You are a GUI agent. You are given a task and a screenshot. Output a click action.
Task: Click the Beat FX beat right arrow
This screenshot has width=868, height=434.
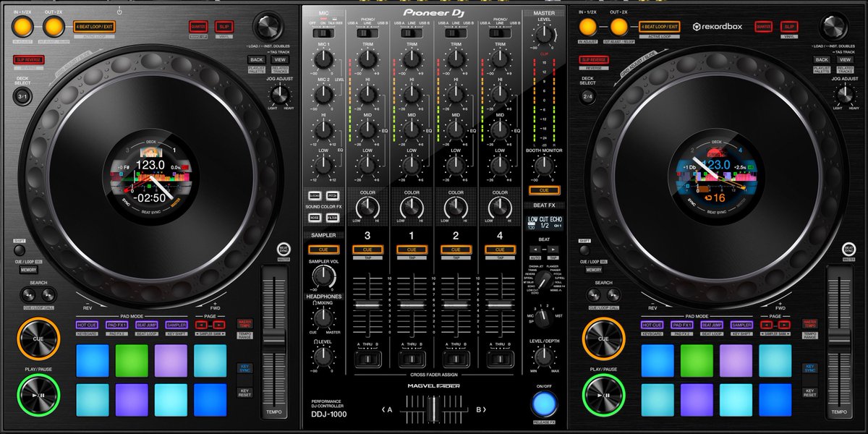click(554, 248)
